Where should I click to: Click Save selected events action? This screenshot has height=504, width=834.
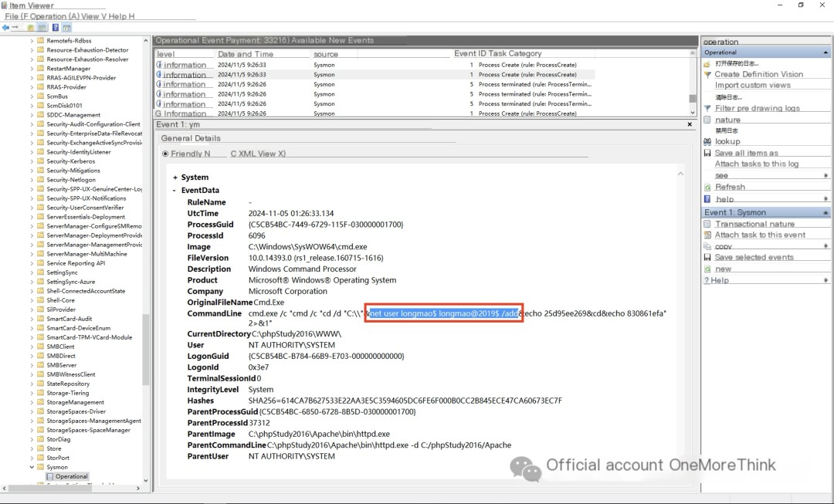[x=754, y=257]
